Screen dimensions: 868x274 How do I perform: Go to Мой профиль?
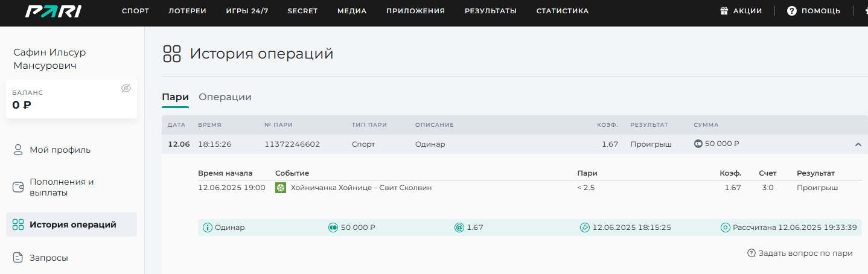60,150
